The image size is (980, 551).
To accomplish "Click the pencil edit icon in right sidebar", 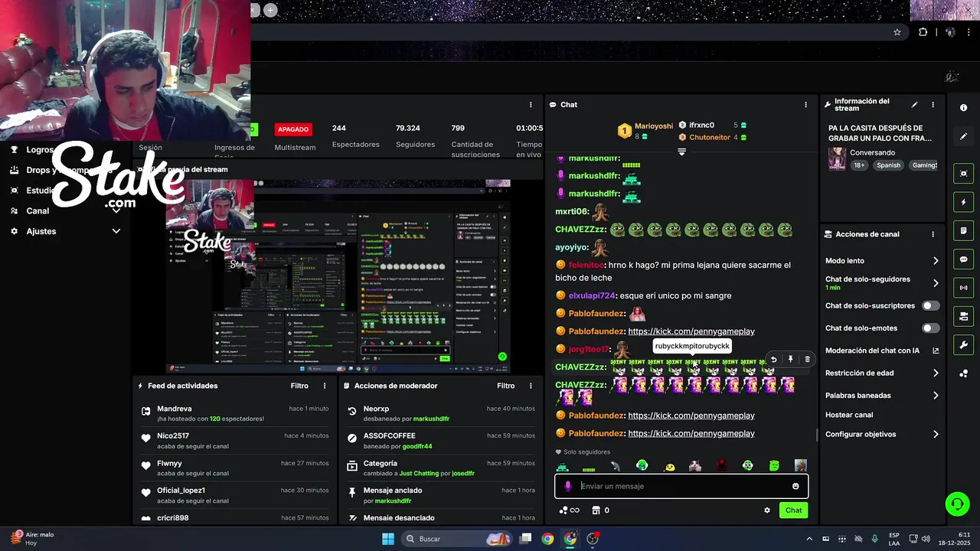I will [963, 136].
